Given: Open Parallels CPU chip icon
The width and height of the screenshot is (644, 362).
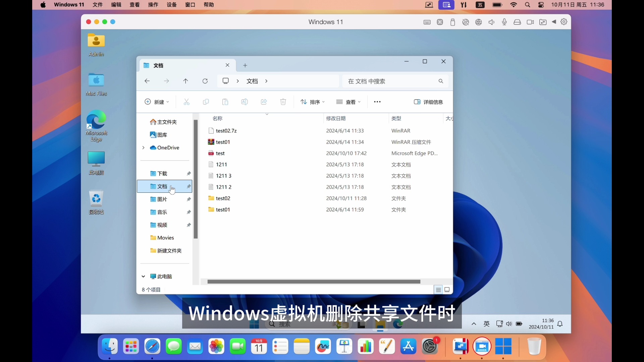Looking at the screenshot, I should coord(440,22).
